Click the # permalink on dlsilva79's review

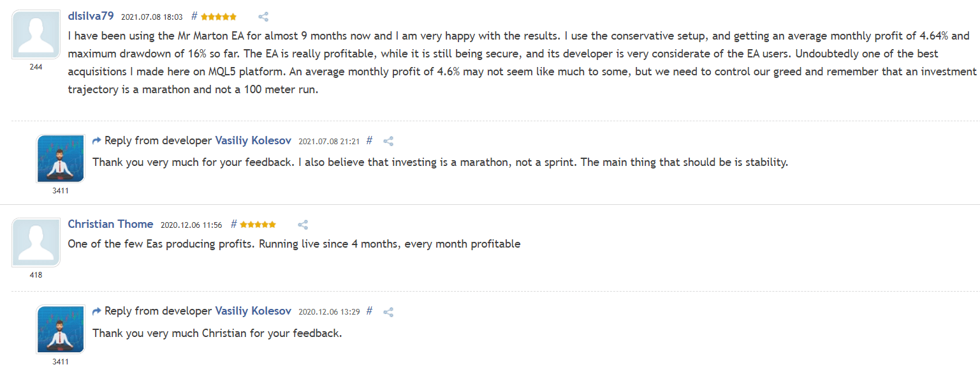[x=194, y=17]
